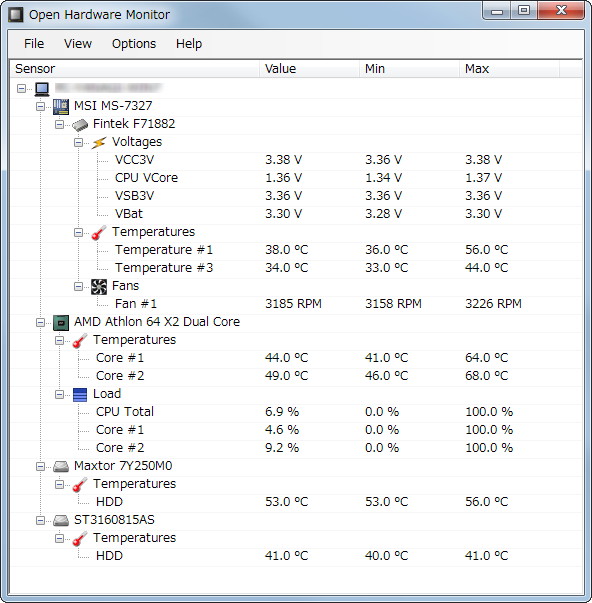Collapse the Fans group

[x=78, y=287]
